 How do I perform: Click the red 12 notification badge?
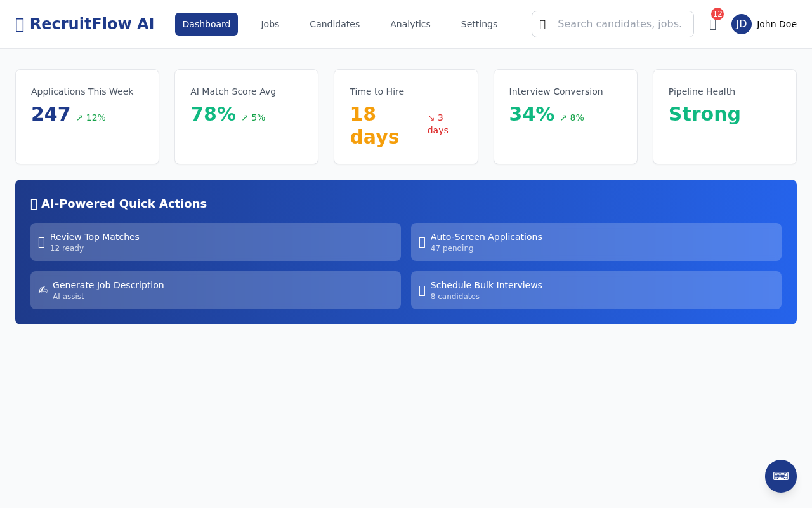click(717, 13)
